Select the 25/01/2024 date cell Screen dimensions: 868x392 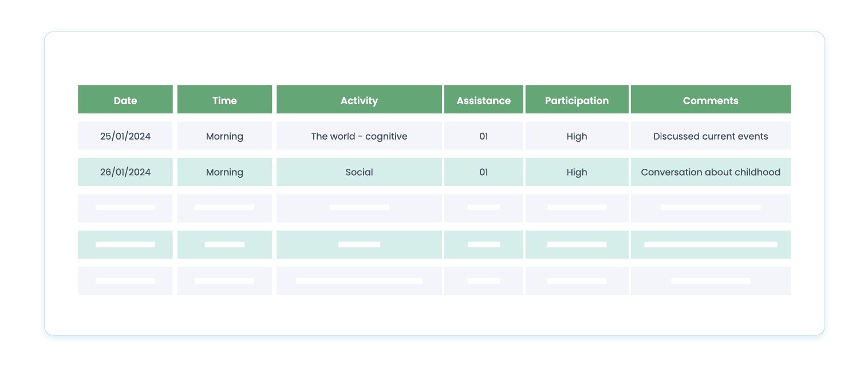(x=125, y=136)
